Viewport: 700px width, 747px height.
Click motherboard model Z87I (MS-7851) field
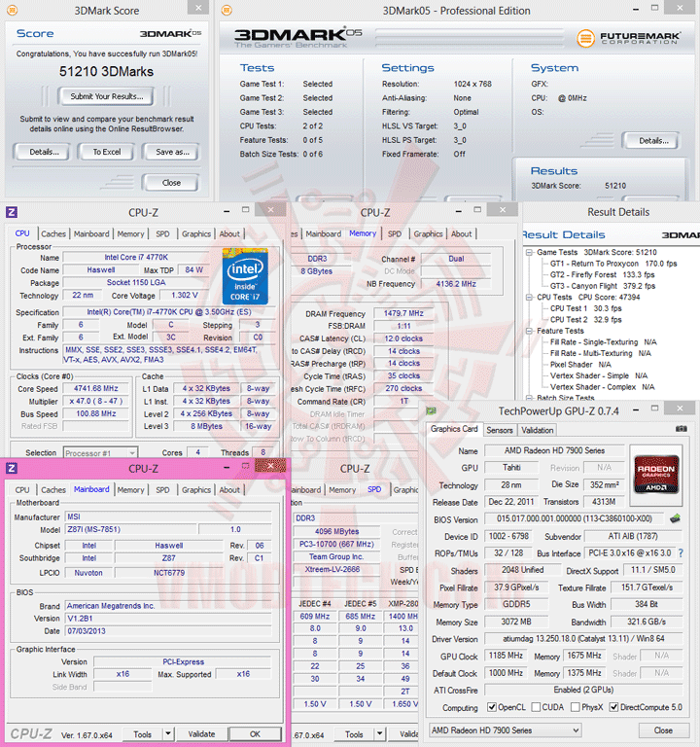pos(130,529)
